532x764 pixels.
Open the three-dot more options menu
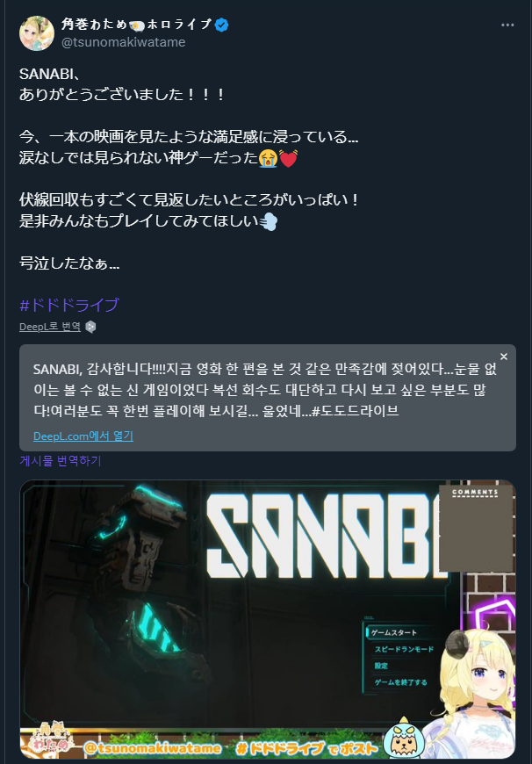pyautogui.click(x=507, y=25)
